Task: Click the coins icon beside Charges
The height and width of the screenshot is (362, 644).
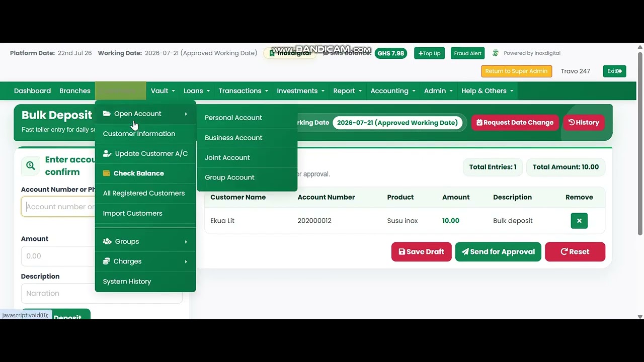Action: point(106,261)
